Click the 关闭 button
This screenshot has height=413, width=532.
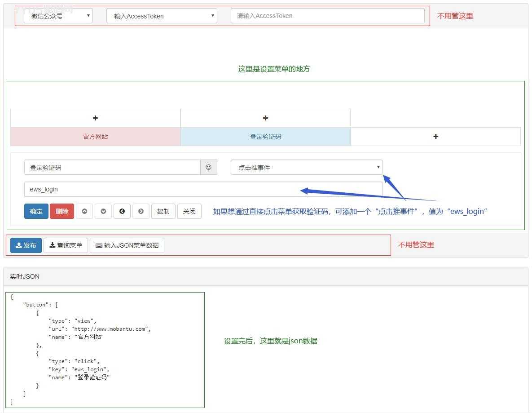[189, 211]
